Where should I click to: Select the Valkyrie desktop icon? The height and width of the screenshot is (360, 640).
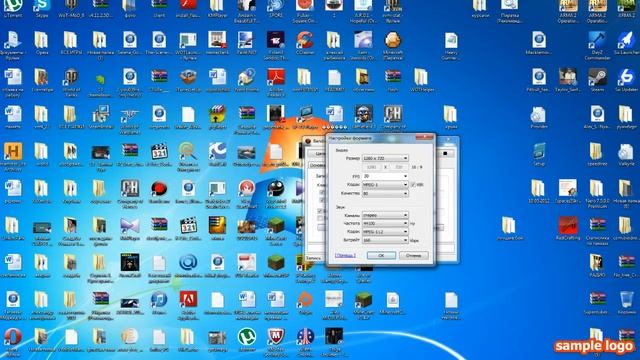626,155
